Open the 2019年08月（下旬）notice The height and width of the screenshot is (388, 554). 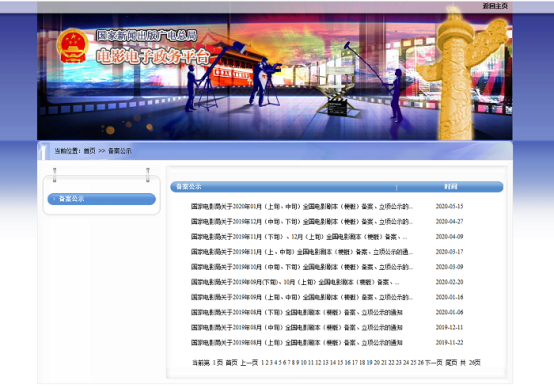tap(297, 312)
